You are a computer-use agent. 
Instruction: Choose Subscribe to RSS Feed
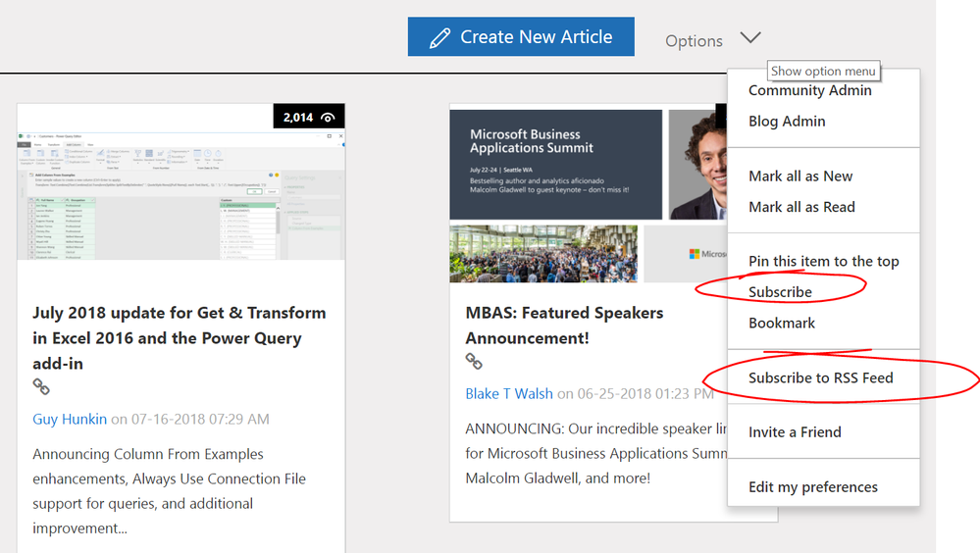point(821,378)
